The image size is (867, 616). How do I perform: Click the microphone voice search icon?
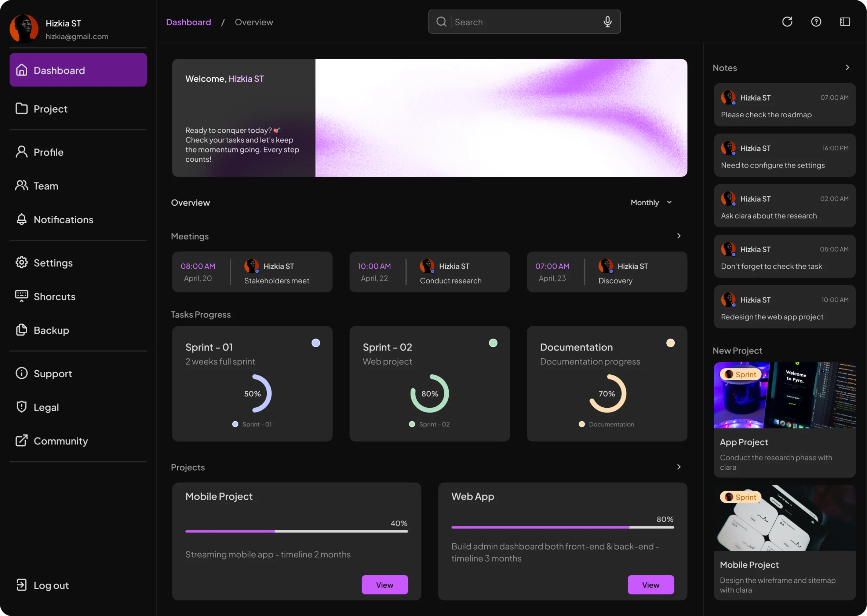607,22
